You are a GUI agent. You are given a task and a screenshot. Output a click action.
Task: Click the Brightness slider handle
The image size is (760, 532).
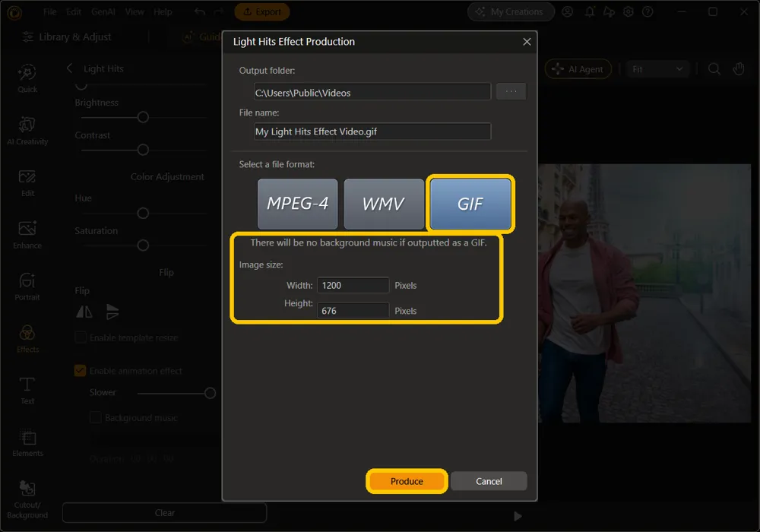tap(143, 117)
